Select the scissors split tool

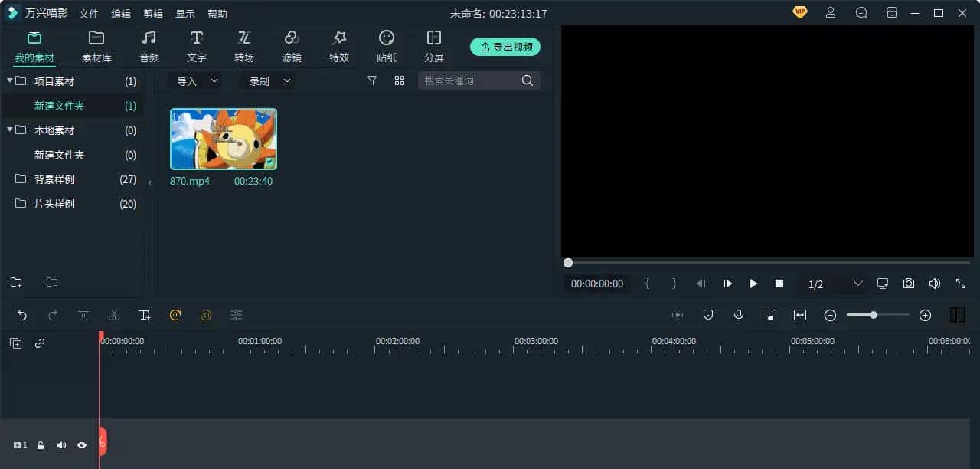(114, 314)
